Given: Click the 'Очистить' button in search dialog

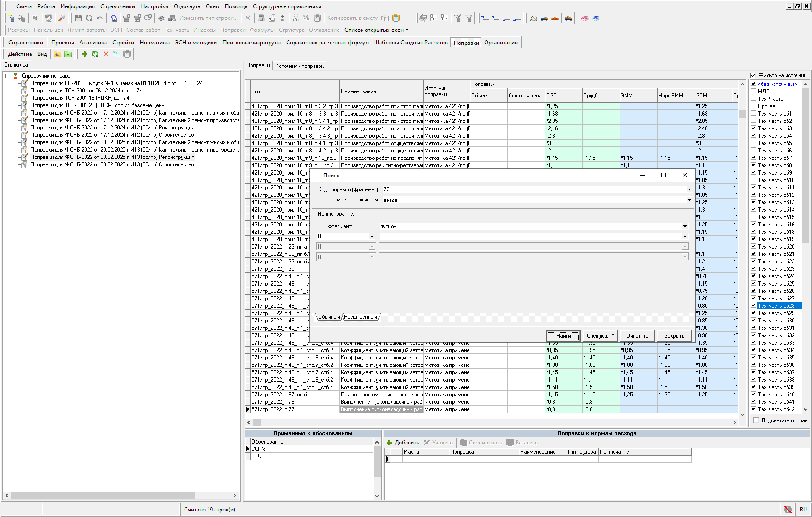Looking at the screenshot, I should pyautogui.click(x=637, y=336).
